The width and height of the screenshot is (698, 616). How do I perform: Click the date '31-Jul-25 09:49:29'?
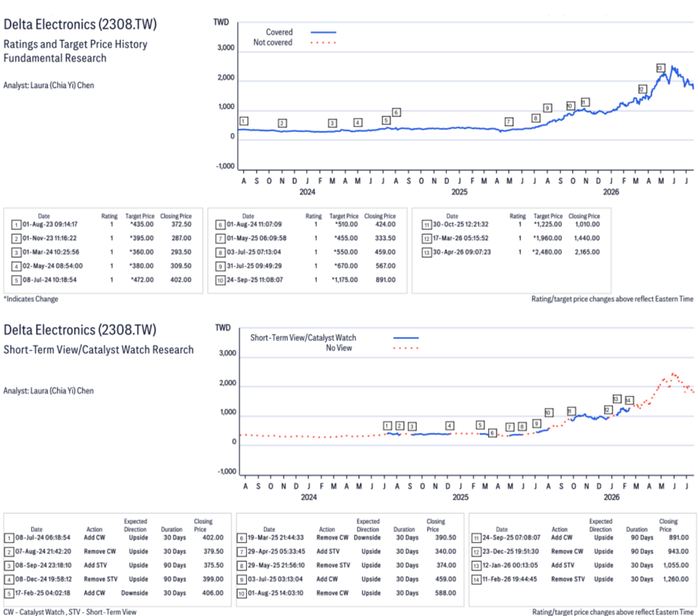pos(254,266)
